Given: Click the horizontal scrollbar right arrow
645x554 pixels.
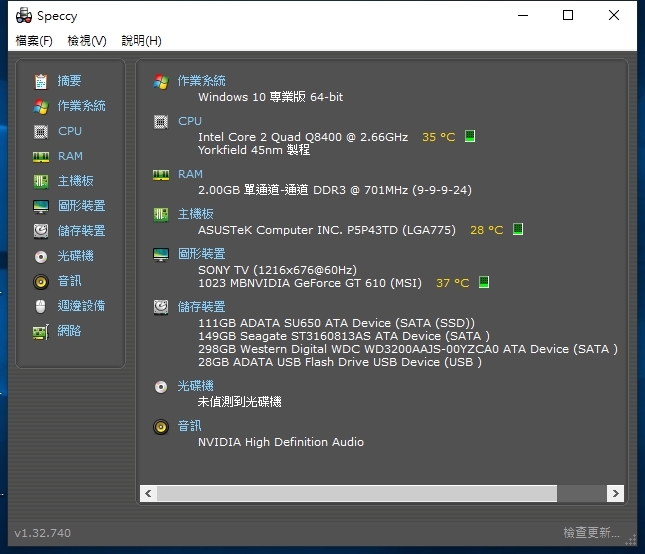Looking at the screenshot, I should [x=615, y=493].
